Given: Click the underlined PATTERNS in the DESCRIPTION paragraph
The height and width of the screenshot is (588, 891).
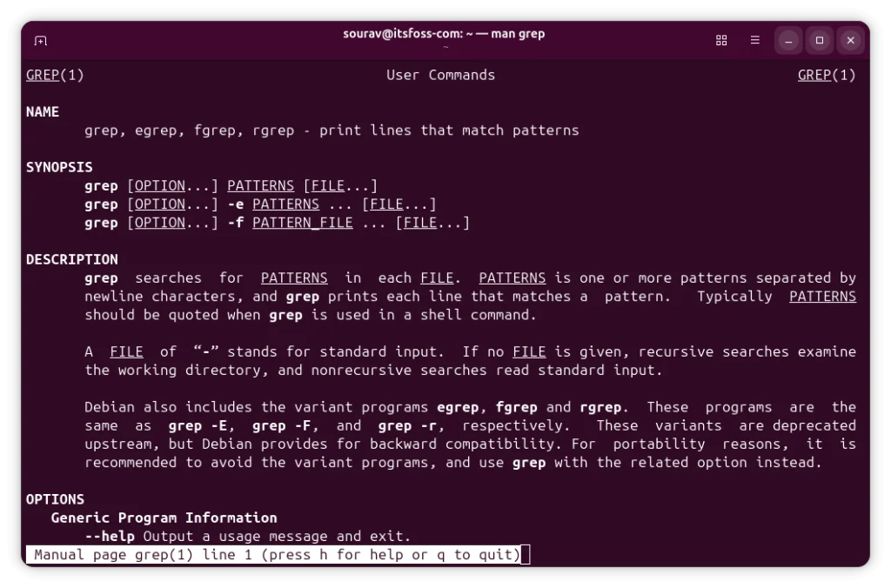Looking at the screenshot, I should coord(294,277).
